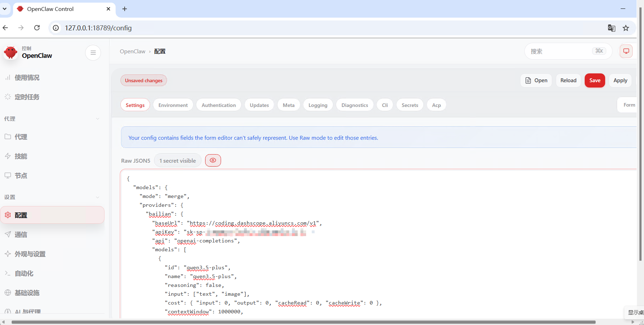Click the browser translate page icon
Viewport: 644px width, 325px height.
[x=612, y=28]
